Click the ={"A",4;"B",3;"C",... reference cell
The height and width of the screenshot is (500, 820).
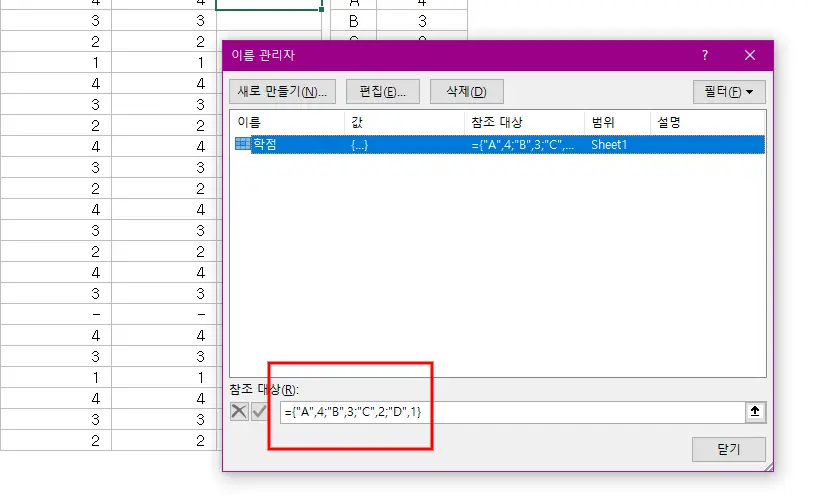tap(522, 145)
